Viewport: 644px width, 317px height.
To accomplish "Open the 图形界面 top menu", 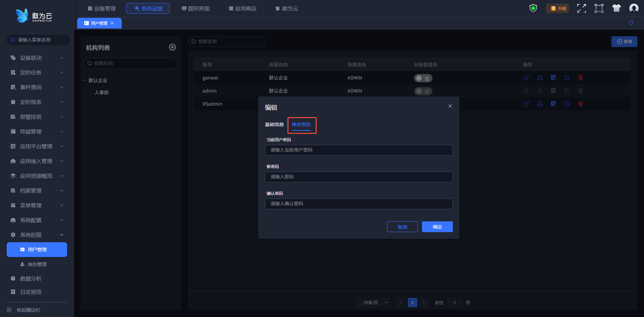I will pos(196,8).
